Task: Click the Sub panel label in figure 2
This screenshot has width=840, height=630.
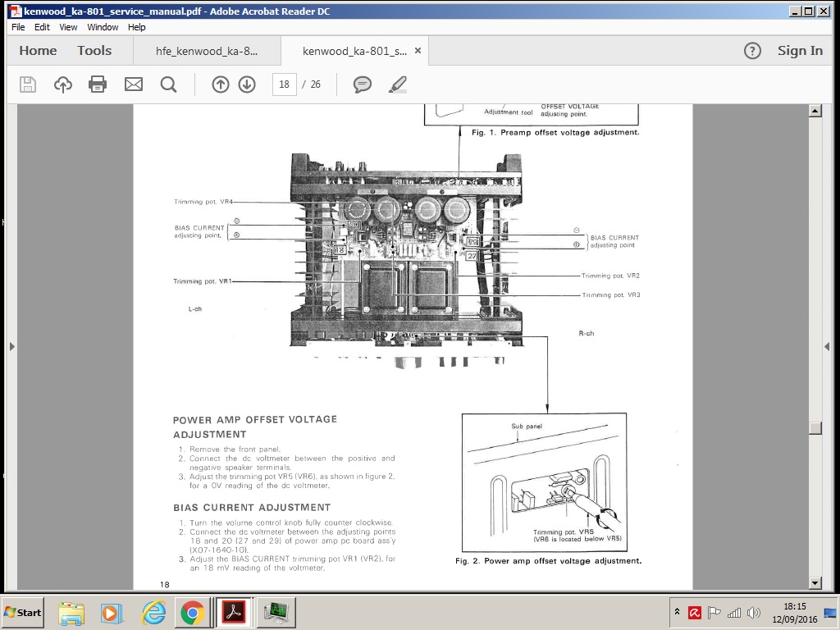Action: (527, 427)
